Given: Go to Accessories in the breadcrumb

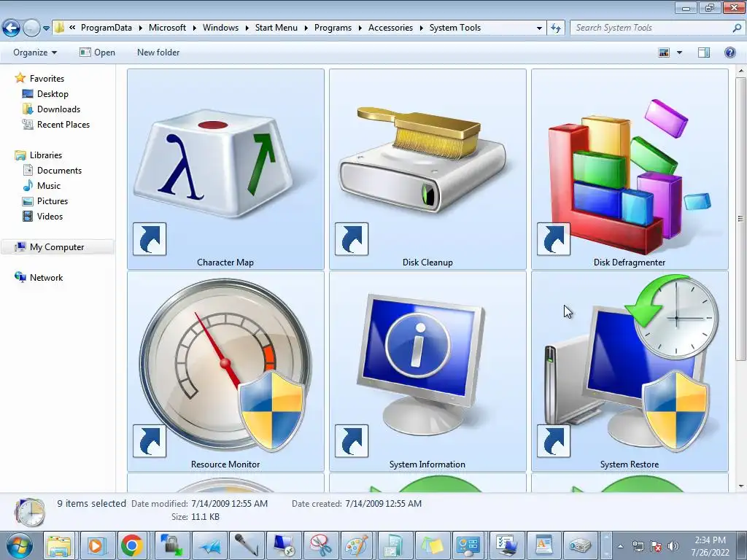Looking at the screenshot, I should point(390,28).
